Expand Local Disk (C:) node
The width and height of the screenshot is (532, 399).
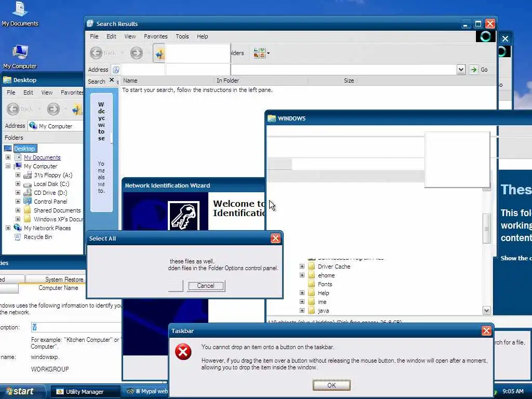(x=18, y=184)
